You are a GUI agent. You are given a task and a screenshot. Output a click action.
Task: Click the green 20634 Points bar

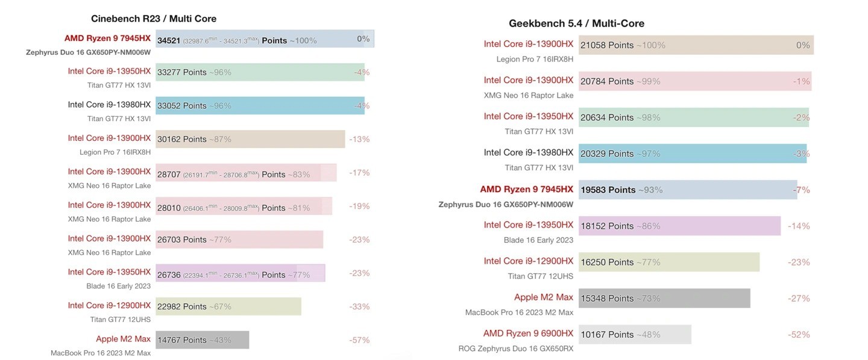pyautogui.click(x=693, y=117)
